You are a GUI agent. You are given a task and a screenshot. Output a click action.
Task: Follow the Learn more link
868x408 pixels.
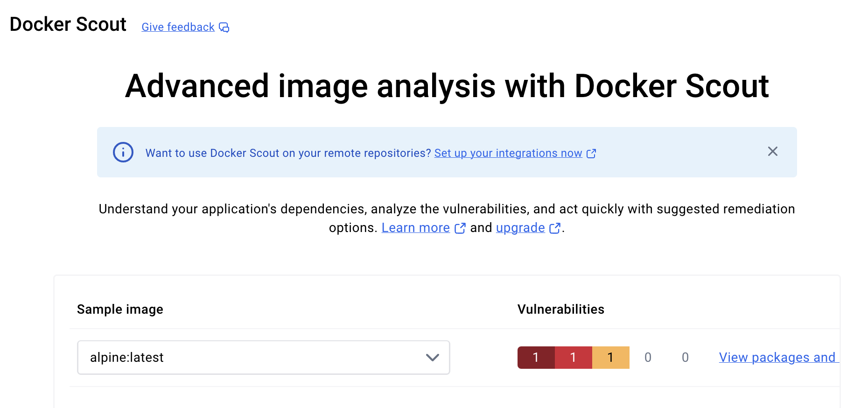coord(415,228)
